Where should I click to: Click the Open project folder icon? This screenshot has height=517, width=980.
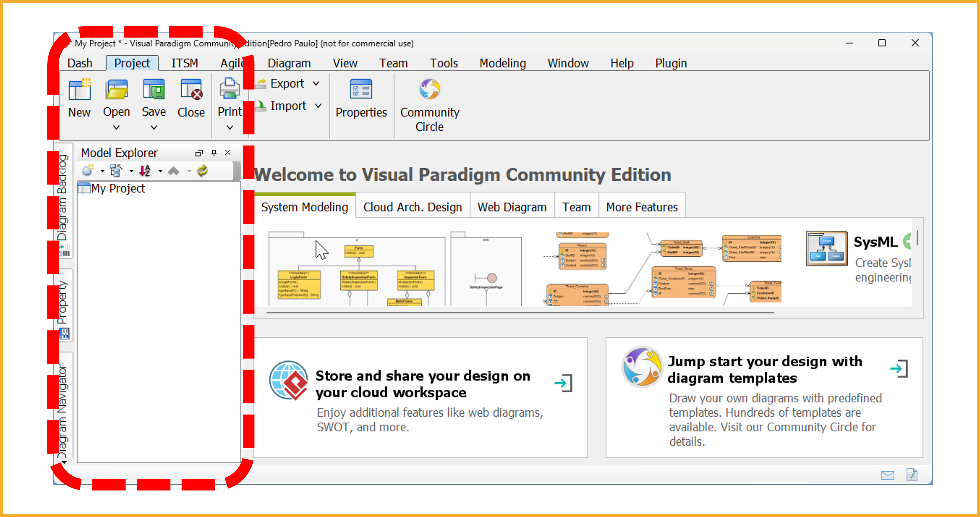(117, 90)
